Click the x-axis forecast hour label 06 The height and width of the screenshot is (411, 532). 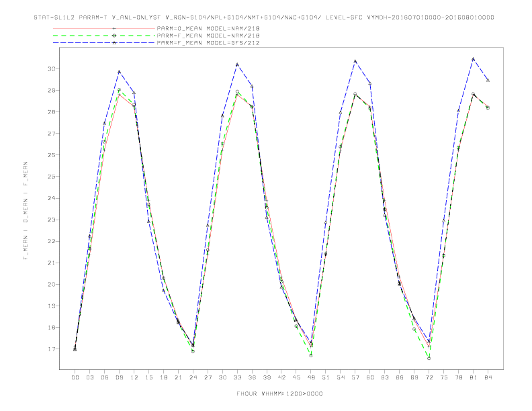pos(105,377)
